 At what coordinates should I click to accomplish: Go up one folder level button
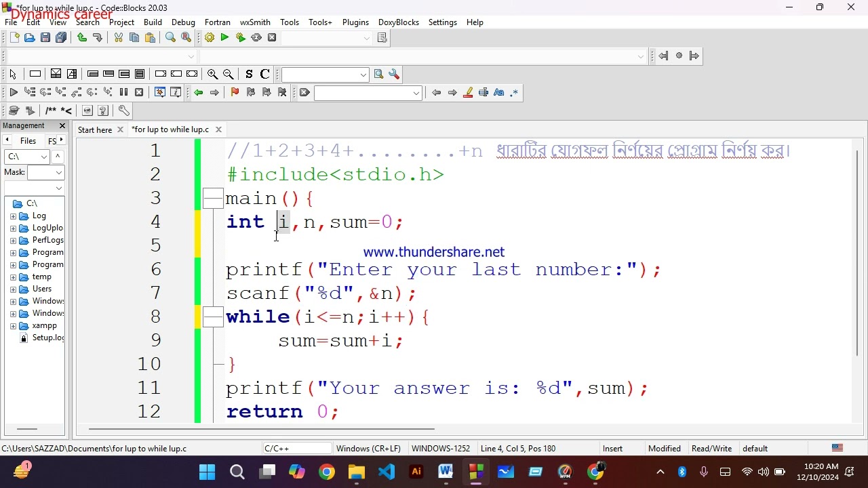coord(58,157)
